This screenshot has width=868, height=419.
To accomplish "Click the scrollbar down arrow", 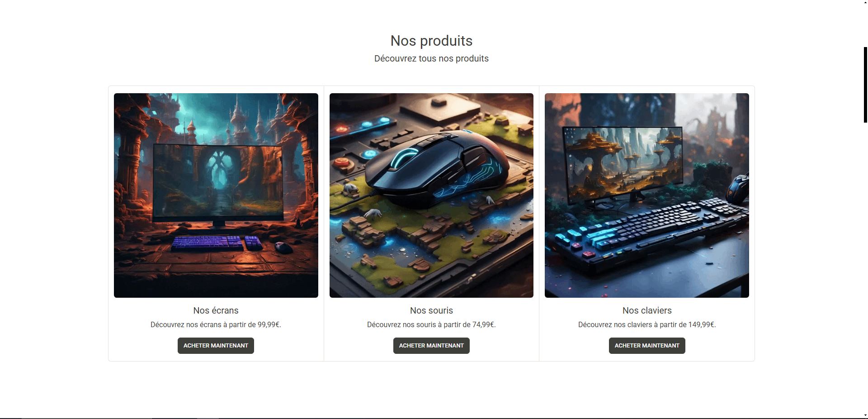I will (865, 415).
